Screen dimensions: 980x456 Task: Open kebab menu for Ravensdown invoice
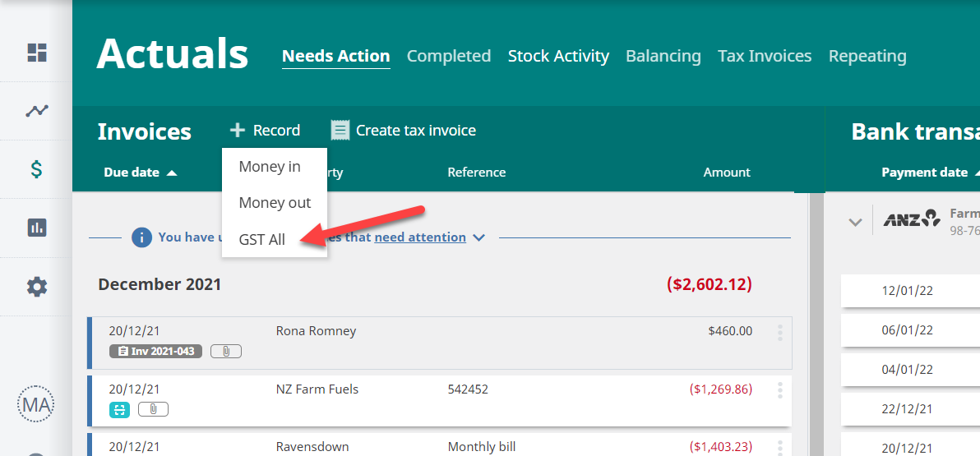pyautogui.click(x=779, y=447)
